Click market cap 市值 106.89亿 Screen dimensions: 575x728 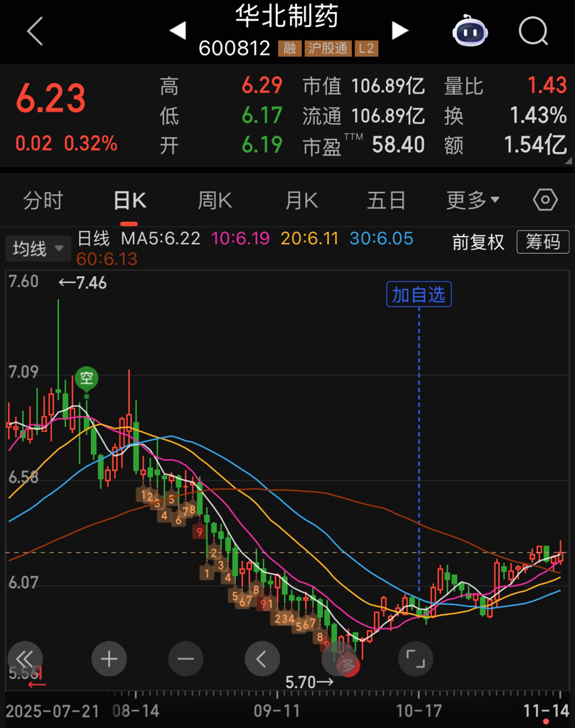coord(364,86)
